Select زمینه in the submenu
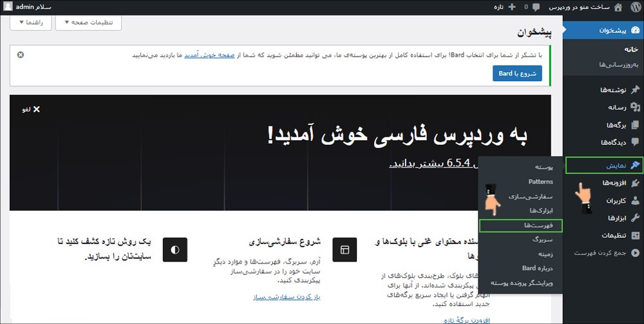The image size is (644, 324). 546,254
